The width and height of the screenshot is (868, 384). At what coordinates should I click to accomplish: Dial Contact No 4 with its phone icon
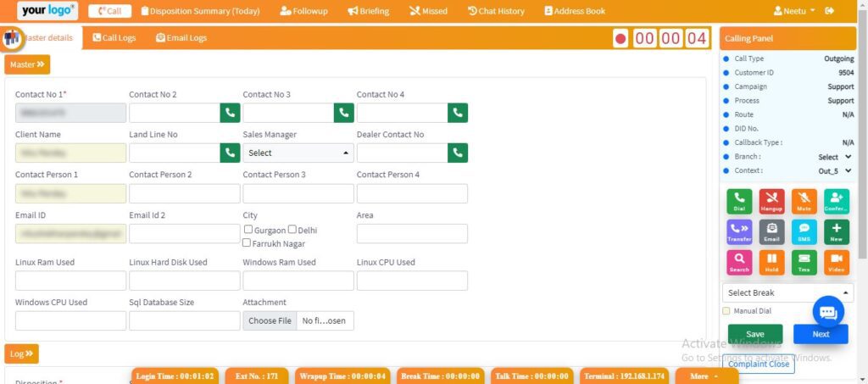458,113
